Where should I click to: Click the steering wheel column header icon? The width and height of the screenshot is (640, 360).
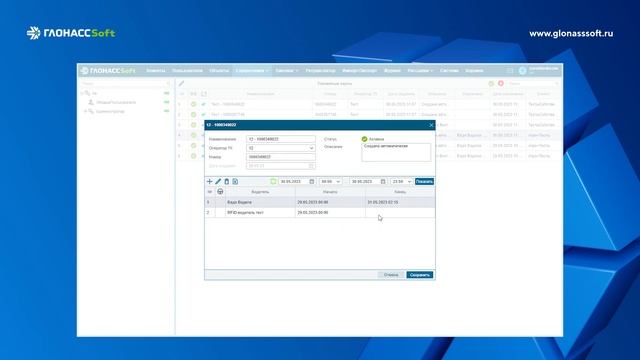220,191
